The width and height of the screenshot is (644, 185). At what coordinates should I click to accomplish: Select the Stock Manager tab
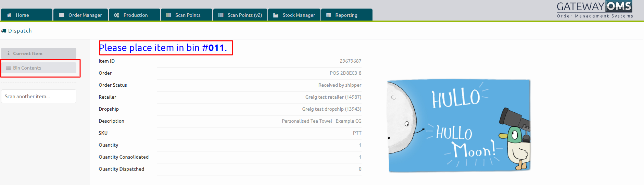point(294,15)
